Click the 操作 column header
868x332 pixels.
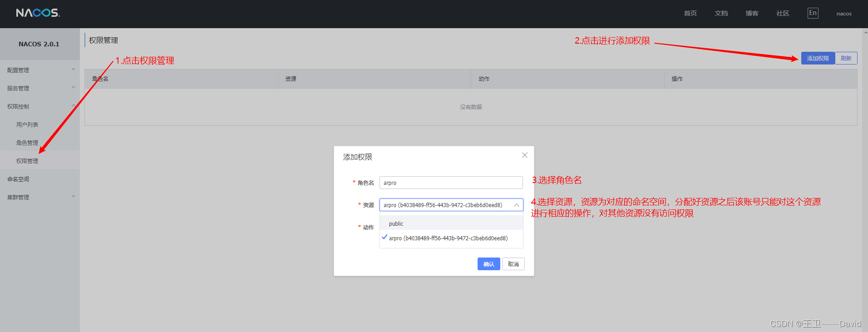click(761, 79)
